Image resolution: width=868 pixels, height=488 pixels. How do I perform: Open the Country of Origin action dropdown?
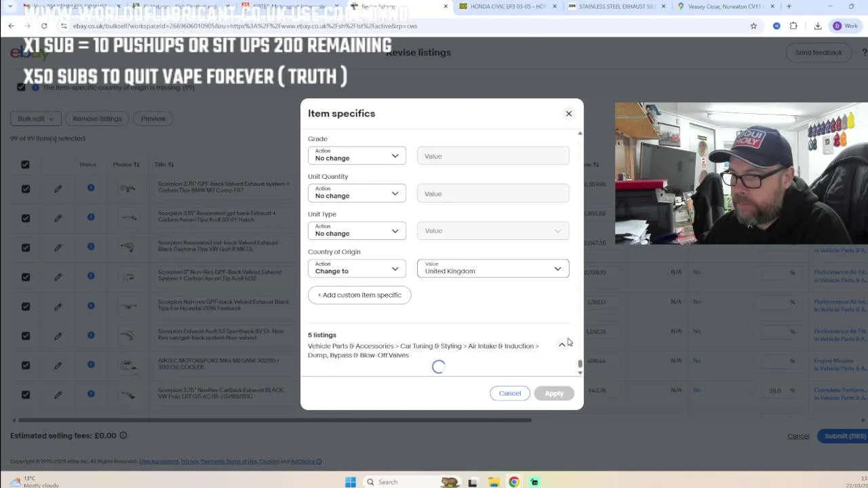[x=357, y=268]
